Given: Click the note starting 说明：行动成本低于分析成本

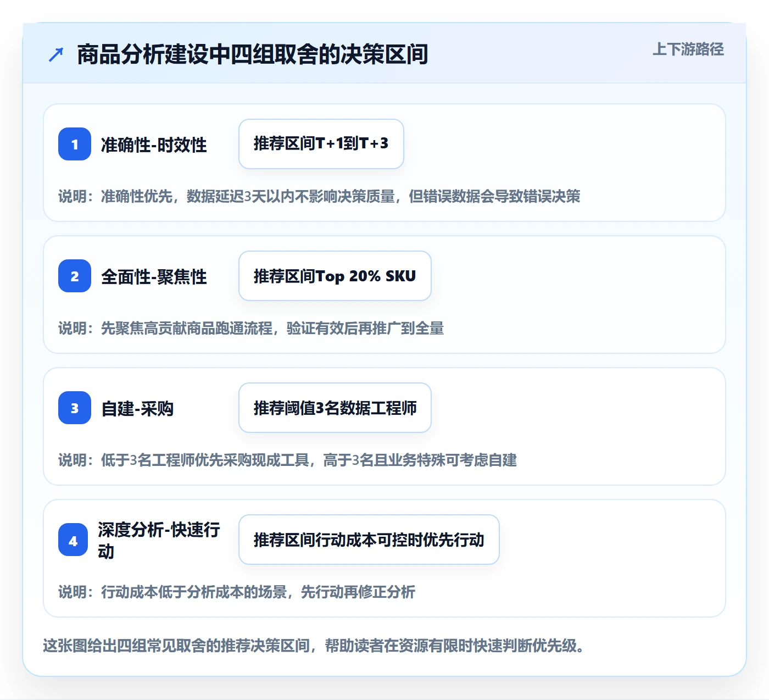Looking at the screenshot, I should click(x=237, y=592).
